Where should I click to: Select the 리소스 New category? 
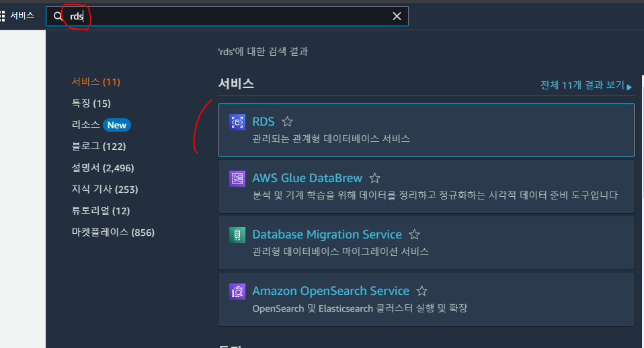[x=101, y=125]
